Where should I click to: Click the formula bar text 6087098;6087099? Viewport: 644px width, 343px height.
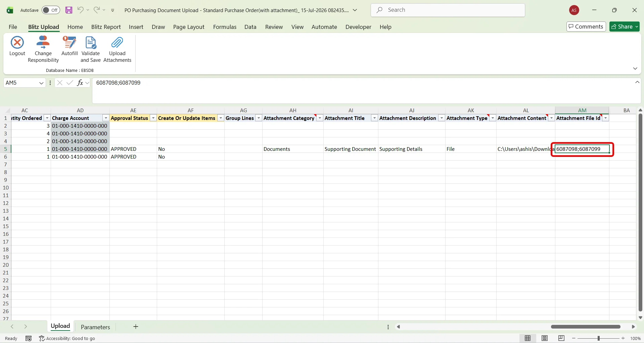[x=118, y=83]
